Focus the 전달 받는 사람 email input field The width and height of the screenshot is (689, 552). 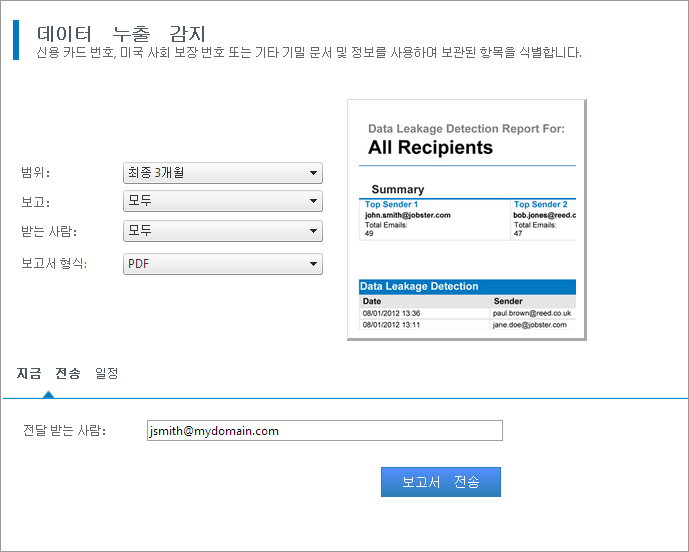[x=323, y=431]
